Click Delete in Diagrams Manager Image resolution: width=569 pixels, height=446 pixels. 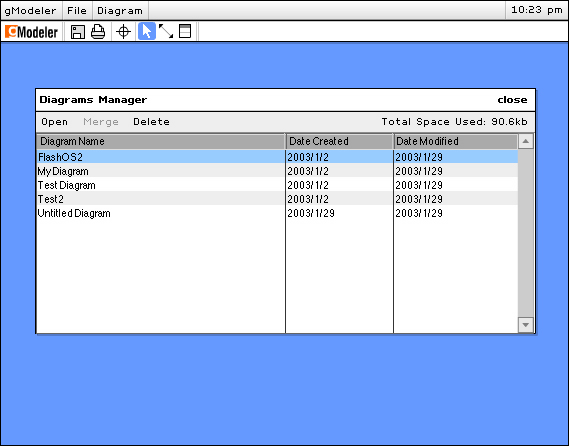tap(151, 122)
